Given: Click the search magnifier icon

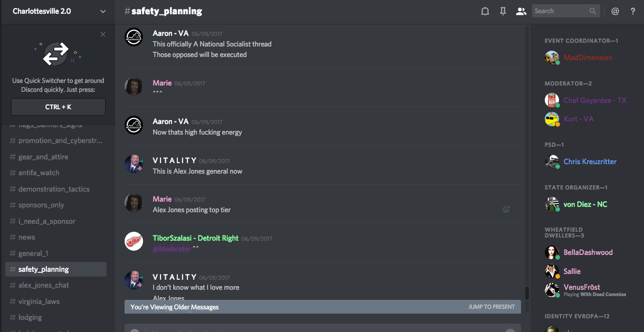Looking at the screenshot, I should tap(593, 11).
